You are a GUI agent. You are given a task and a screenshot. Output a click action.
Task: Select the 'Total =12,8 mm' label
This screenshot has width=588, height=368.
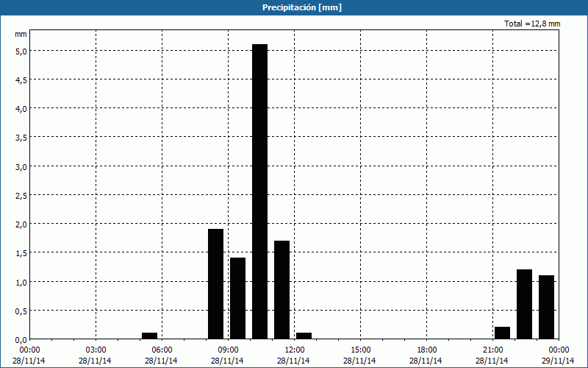click(x=532, y=24)
